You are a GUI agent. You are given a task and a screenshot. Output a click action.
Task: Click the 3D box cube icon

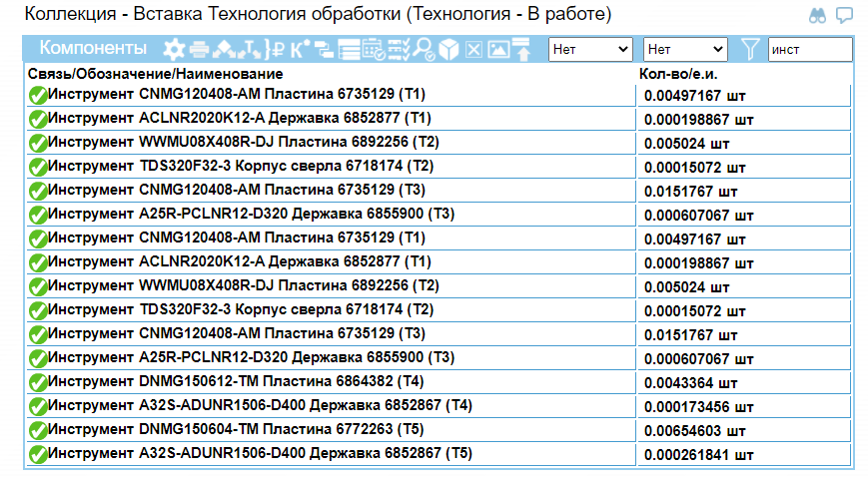click(449, 49)
